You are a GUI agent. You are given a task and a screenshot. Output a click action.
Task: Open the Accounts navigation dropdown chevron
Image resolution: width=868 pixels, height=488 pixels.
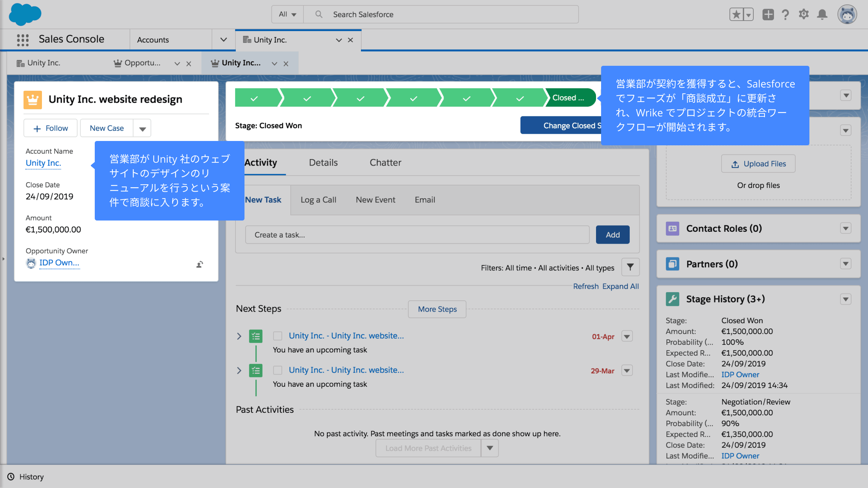click(224, 40)
